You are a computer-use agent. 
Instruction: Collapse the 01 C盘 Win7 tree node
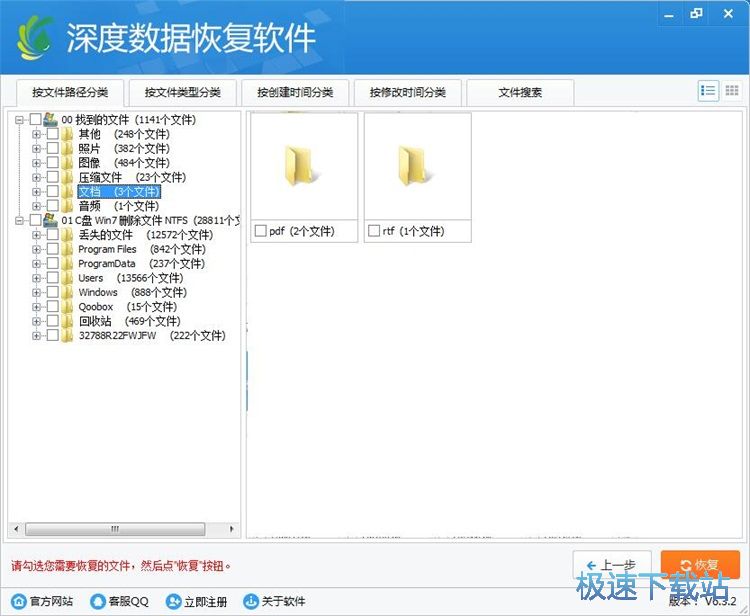coord(19,220)
